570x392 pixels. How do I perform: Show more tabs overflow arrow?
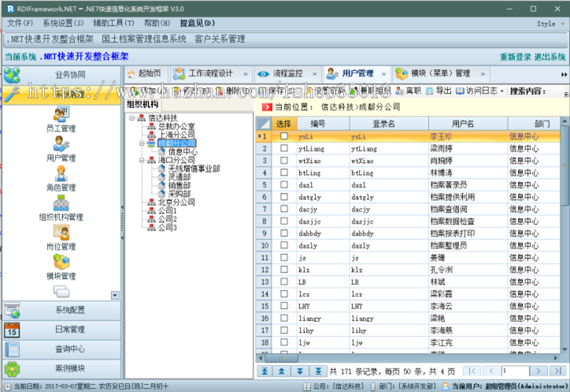[x=564, y=75]
